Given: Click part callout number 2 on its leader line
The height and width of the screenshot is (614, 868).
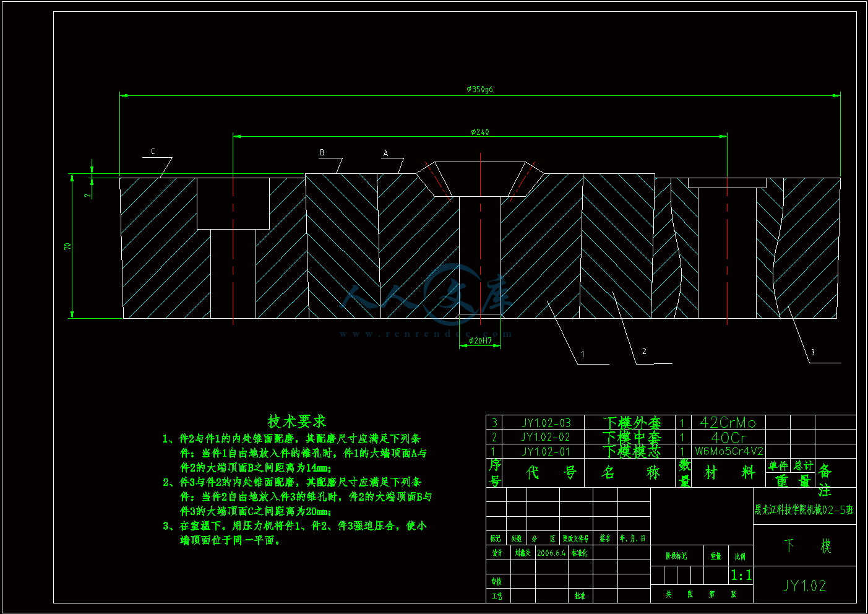Looking at the screenshot, I should (x=644, y=351).
